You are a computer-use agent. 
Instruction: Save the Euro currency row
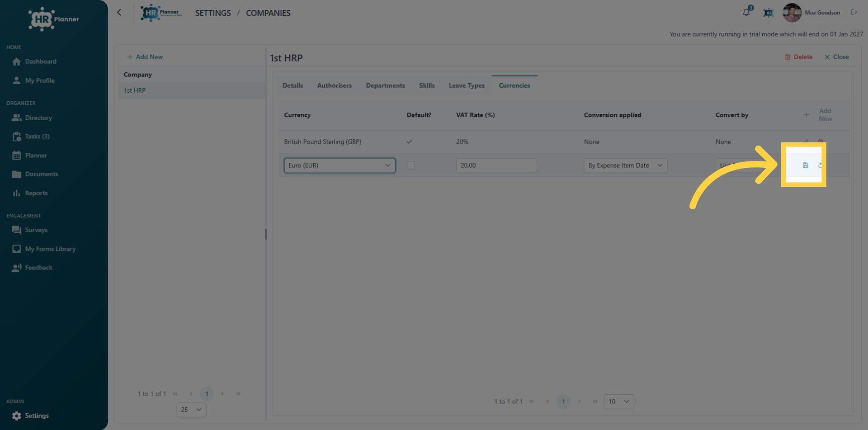pos(805,165)
